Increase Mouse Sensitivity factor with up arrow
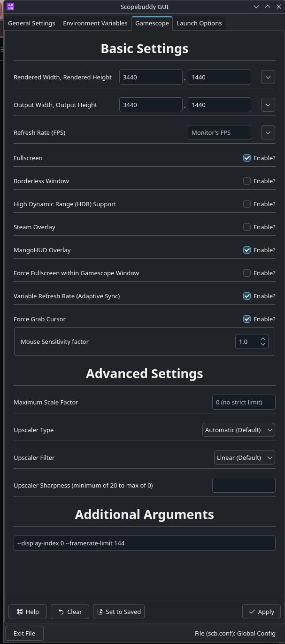The width and height of the screenshot is (285, 644). (x=263, y=339)
